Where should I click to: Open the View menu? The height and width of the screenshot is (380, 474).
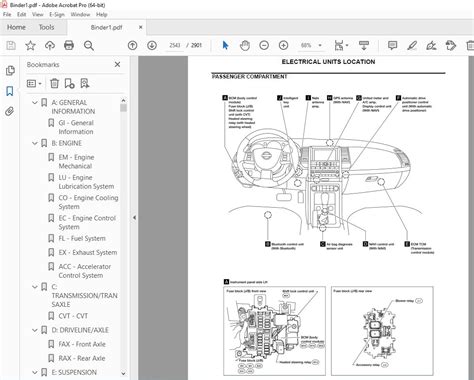tap(37, 14)
